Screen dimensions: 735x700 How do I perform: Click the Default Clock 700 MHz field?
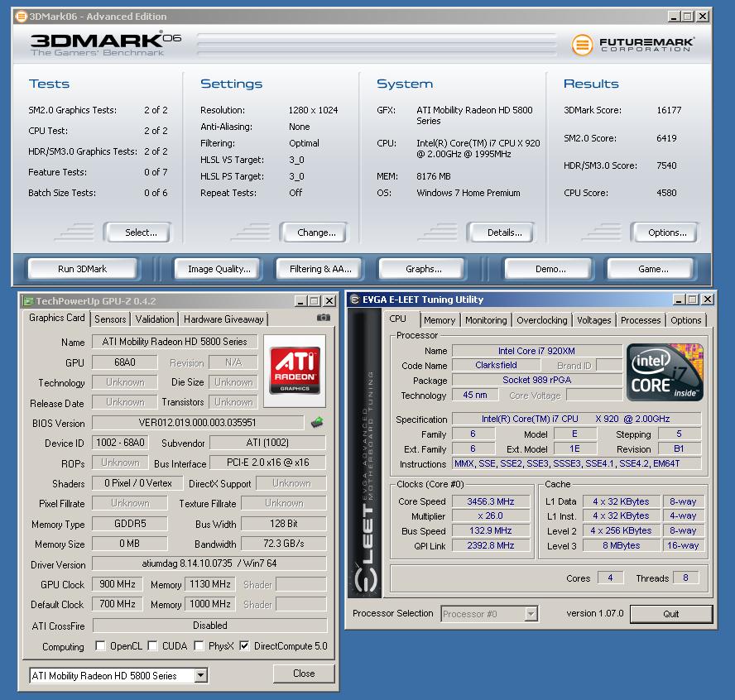118,604
